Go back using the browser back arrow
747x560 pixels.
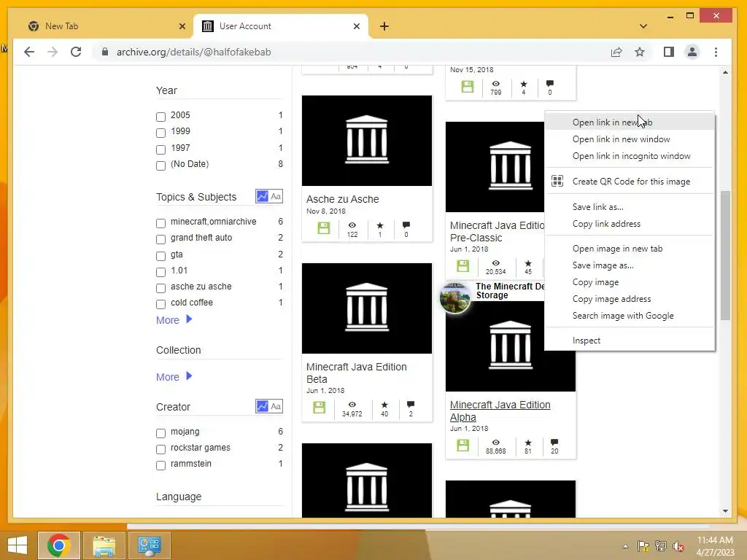(x=29, y=52)
